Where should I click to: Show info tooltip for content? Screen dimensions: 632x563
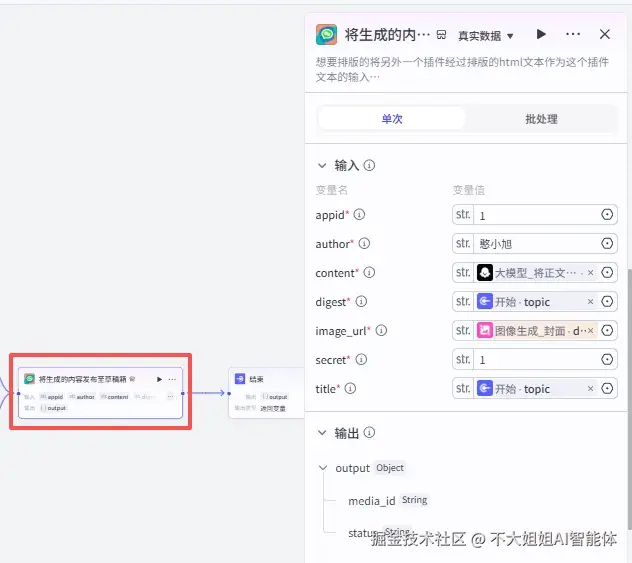click(x=369, y=272)
